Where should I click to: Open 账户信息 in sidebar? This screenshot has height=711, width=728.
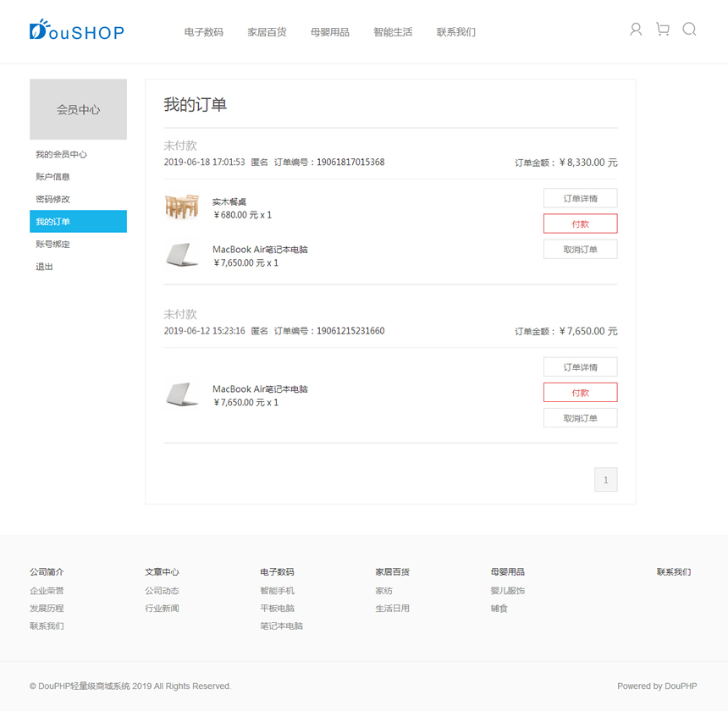pos(53,176)
